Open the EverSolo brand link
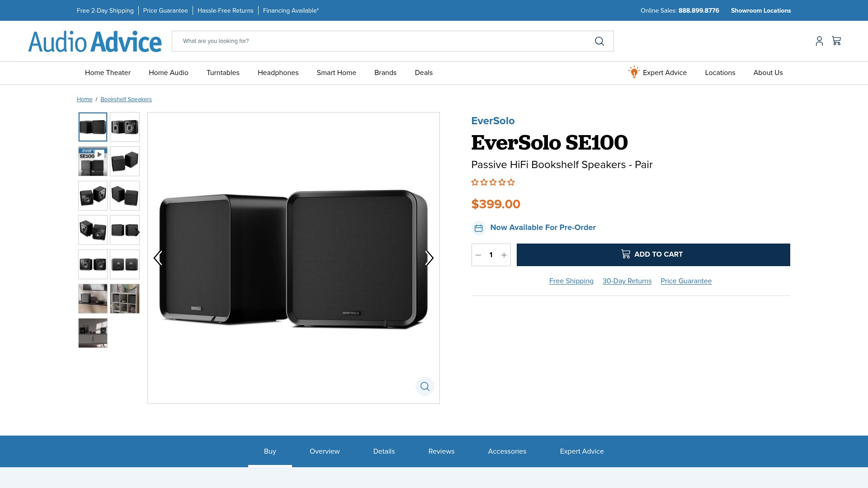868x488 pixels. point(493,121)
